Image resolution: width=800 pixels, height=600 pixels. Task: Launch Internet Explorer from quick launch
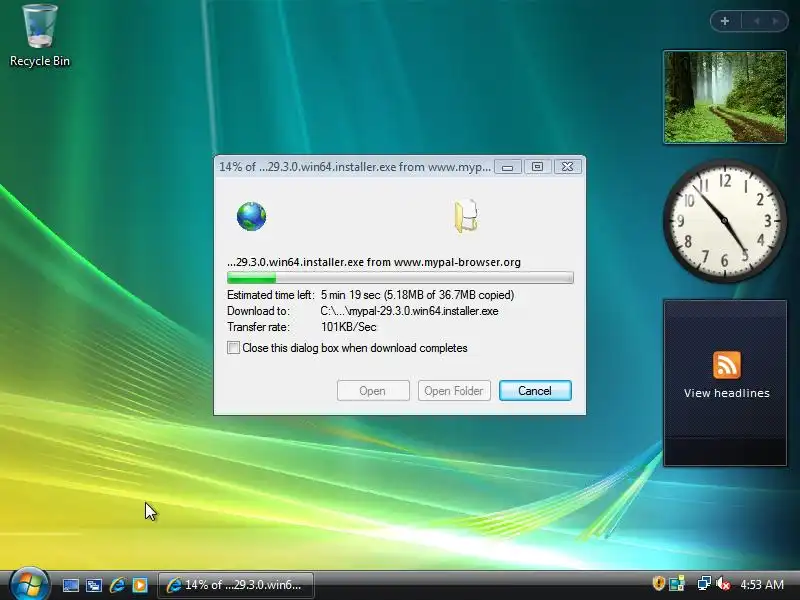pos(117,585)
